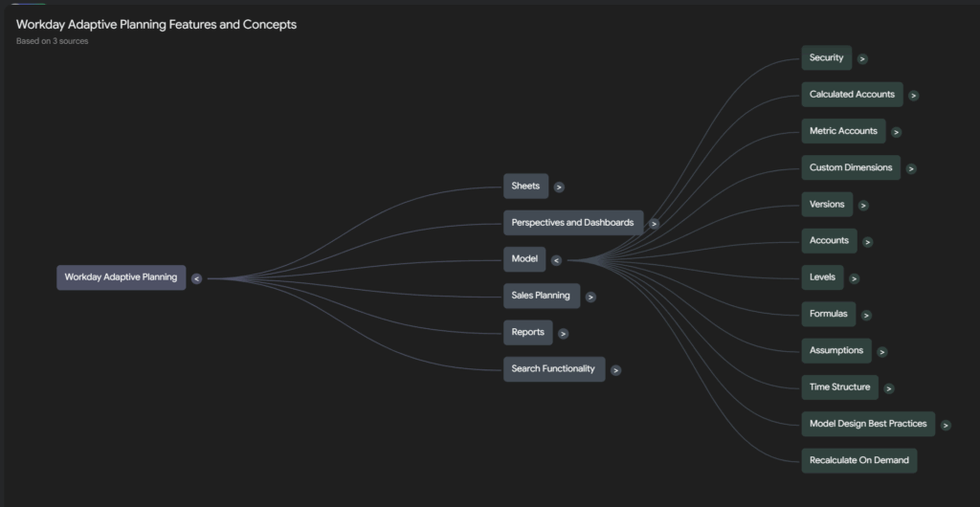Expand Metric Accounts chevron
980x507 pixels.
[896, 132]
